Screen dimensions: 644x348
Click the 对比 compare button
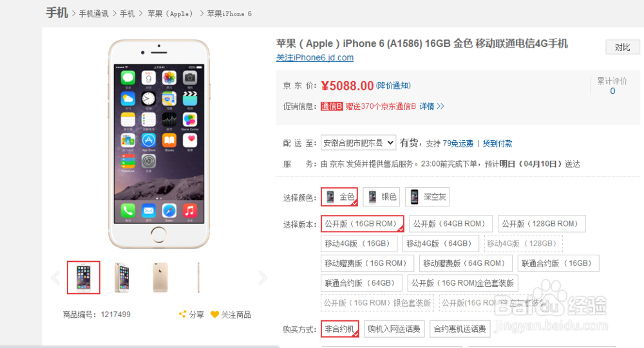pyautogui.click(x=623, y=47)
